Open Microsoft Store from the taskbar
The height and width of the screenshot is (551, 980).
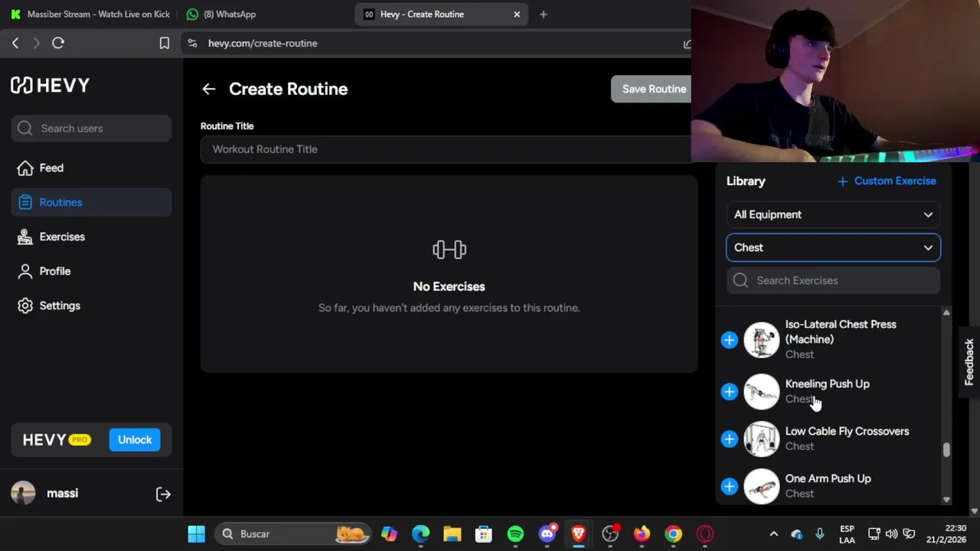coord(483,533)
